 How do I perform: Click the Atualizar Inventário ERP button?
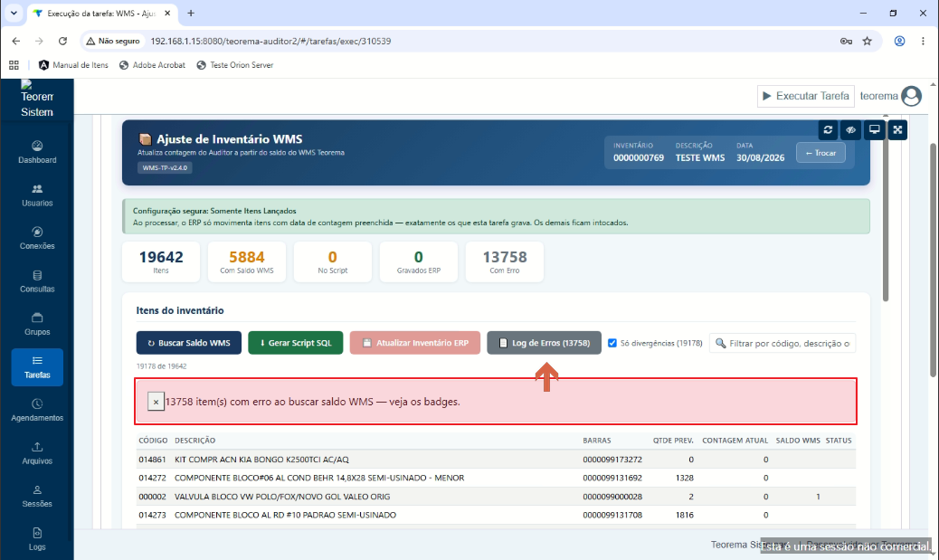click(415, 343)
